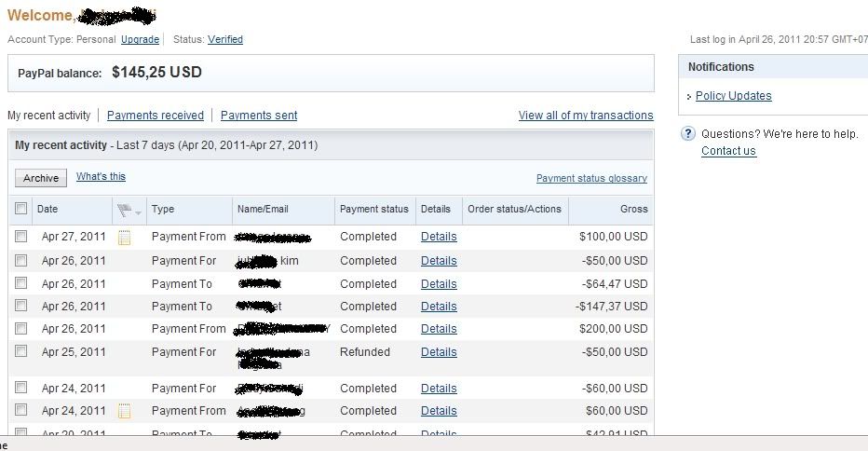Open note icon for $60,00 Payment From row
868x451 pixels.
click(125, 411)
